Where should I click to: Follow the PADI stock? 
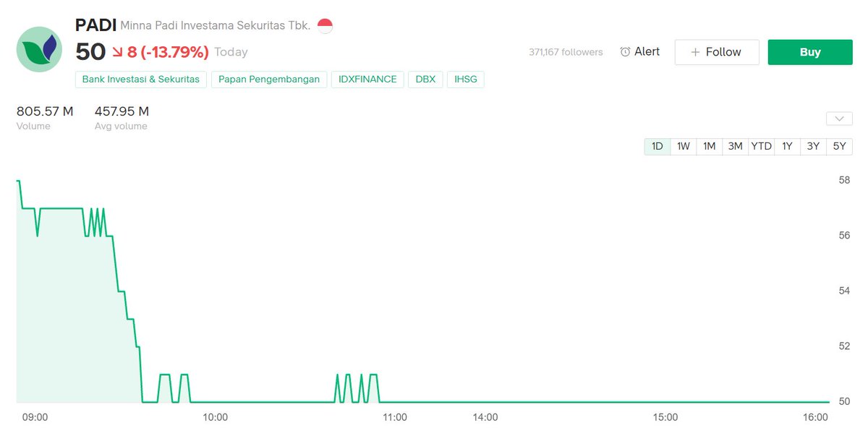(x=717, y=52)
